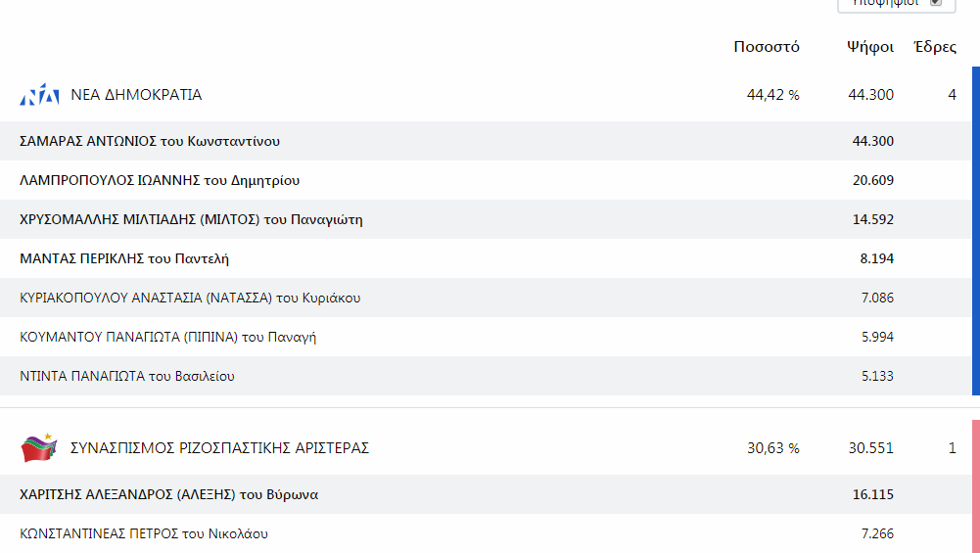Screen dimensions: 980x553
Task: Select ΝΤΙΝΤΑ ΠΑΝΑΓΙΩΤΑ candidate row
Action: 486,376
